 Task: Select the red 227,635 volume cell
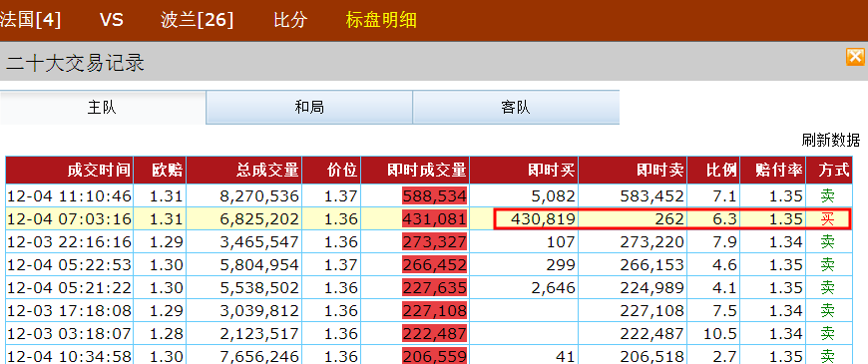coord(435,287)
